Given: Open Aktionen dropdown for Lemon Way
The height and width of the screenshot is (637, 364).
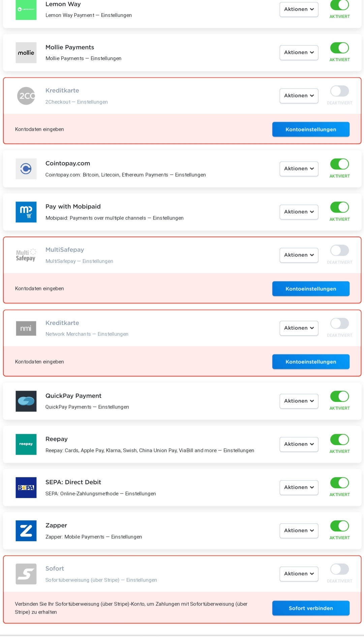Looking at the screenshot, I should [x=299, y=9].
